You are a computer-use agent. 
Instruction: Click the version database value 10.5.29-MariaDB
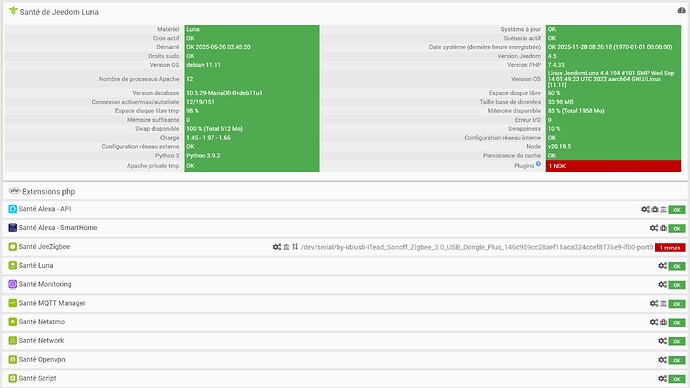point(224,93)
